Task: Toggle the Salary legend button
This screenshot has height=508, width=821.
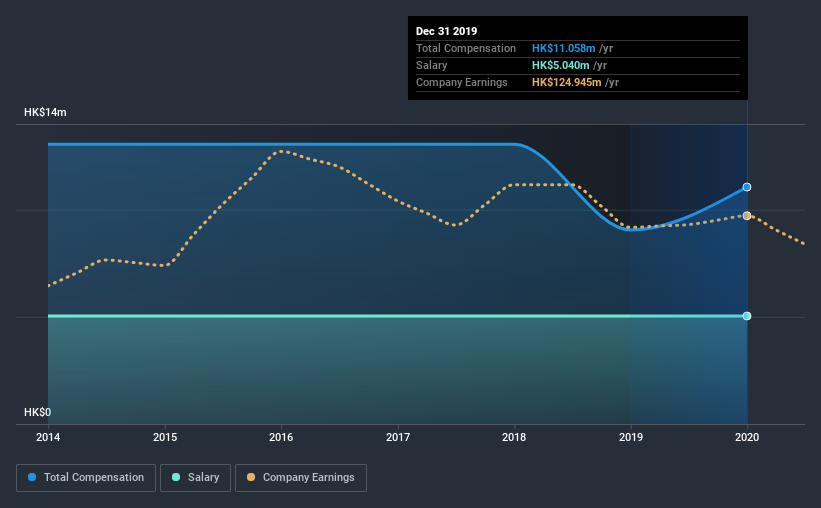Action: click(195, 478)
